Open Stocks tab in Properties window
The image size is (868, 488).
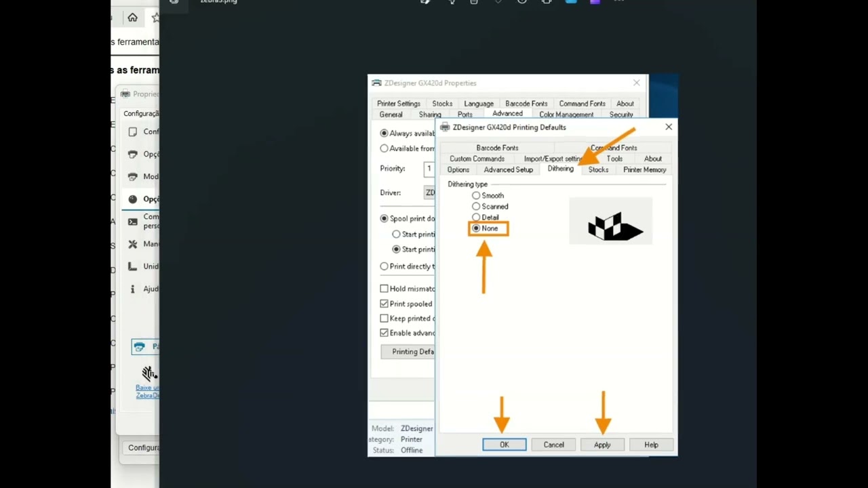pyautogui.click(x=442, y=104)
